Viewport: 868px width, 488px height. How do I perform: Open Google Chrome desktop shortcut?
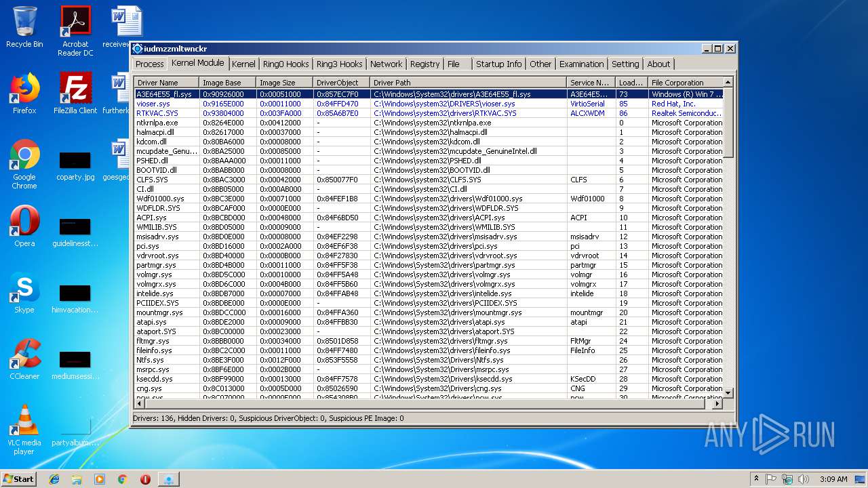coord(24,165)
